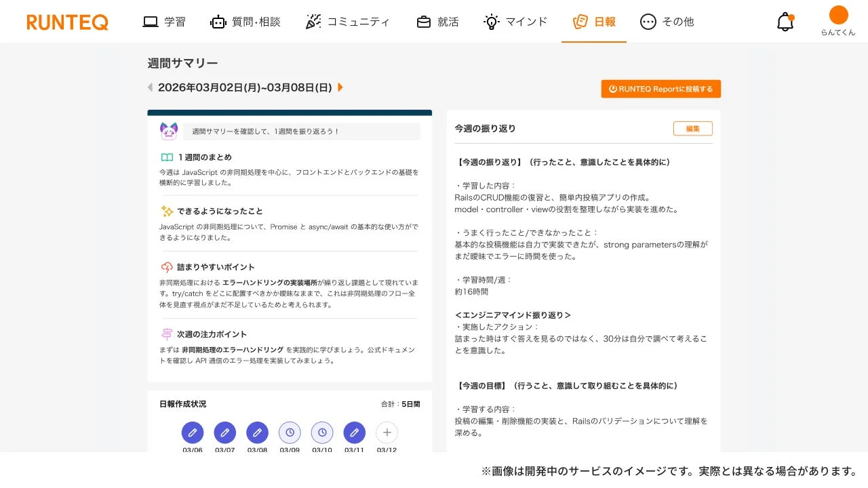Click the 編集 button for 今週の振り返り
868x488 pixels.
click(692, 128)
